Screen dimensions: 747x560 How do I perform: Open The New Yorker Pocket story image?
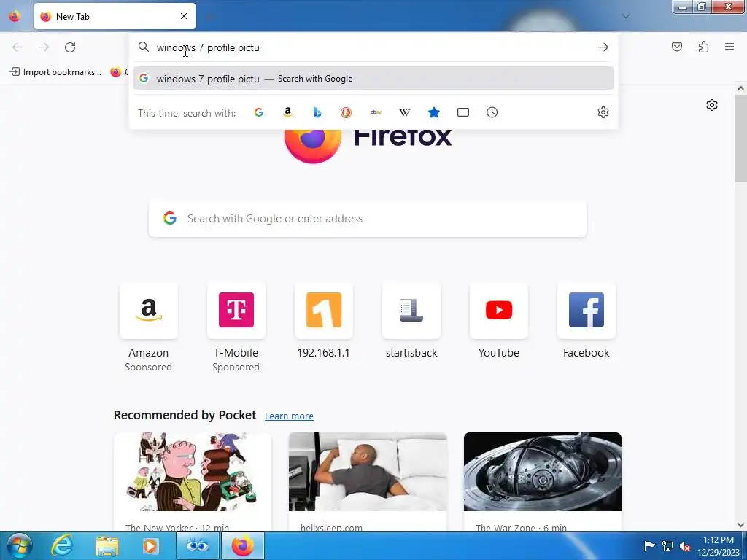click(193, 472)
